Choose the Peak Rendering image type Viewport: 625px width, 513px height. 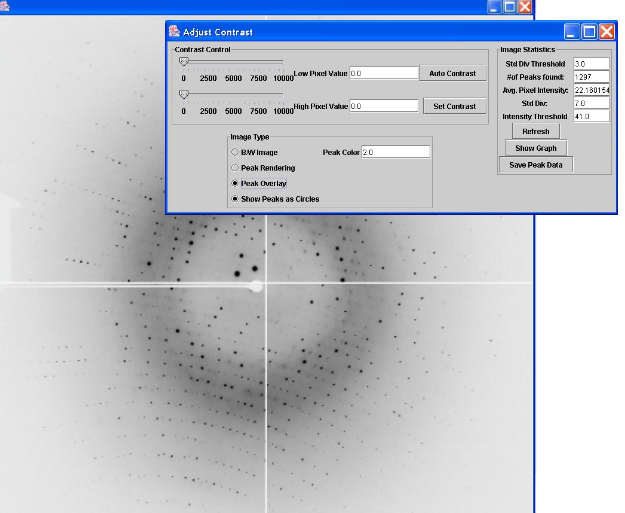click(235, 168)
